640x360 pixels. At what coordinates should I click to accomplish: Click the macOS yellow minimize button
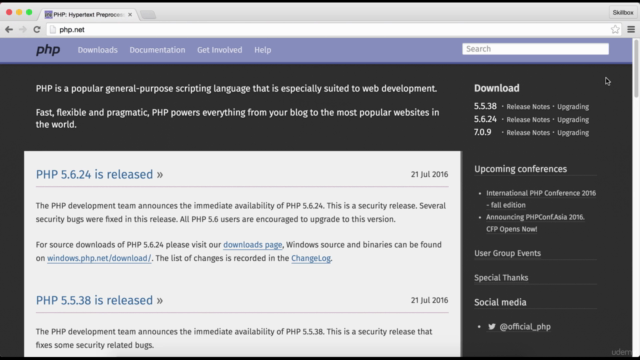click(19, 12)
